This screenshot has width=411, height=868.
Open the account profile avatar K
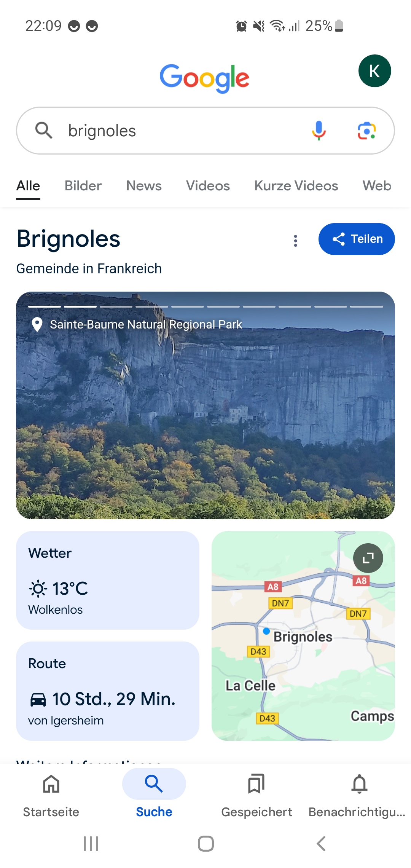(374, 71)
